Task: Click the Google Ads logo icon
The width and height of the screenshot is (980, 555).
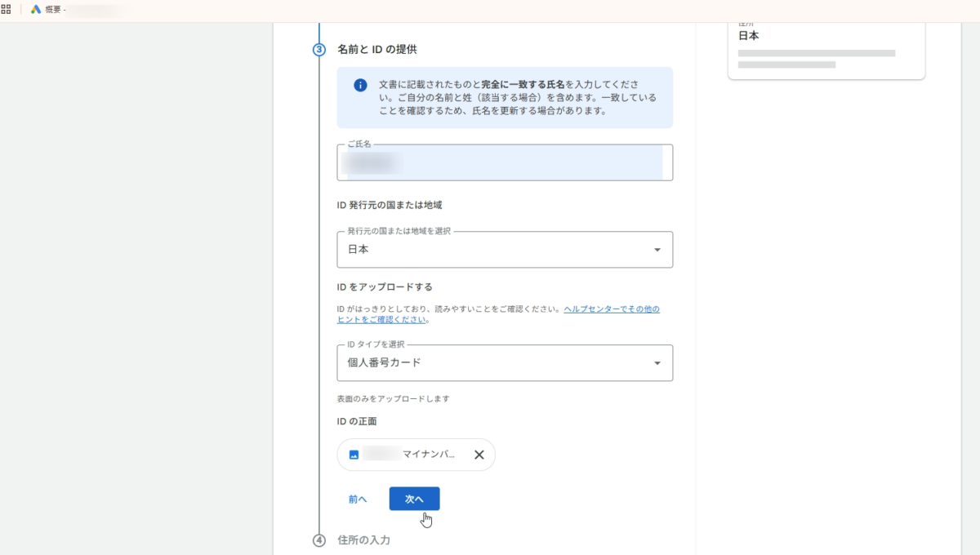Action: (x=36, y=10)
